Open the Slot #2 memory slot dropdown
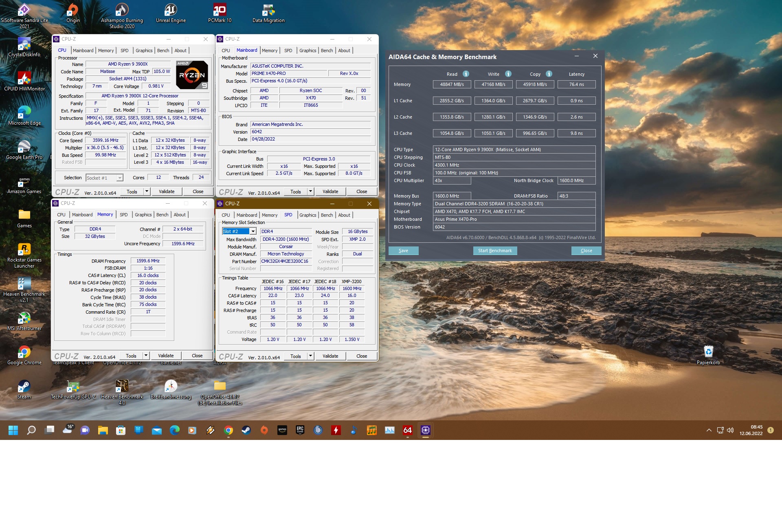This screenshot has width=782, height=532. [239, 231]
